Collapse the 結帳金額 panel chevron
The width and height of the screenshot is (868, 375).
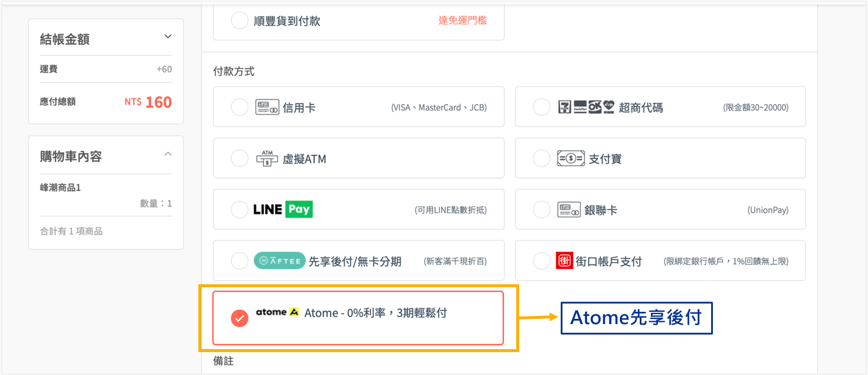pyautogui.click(x=168, y=37)
